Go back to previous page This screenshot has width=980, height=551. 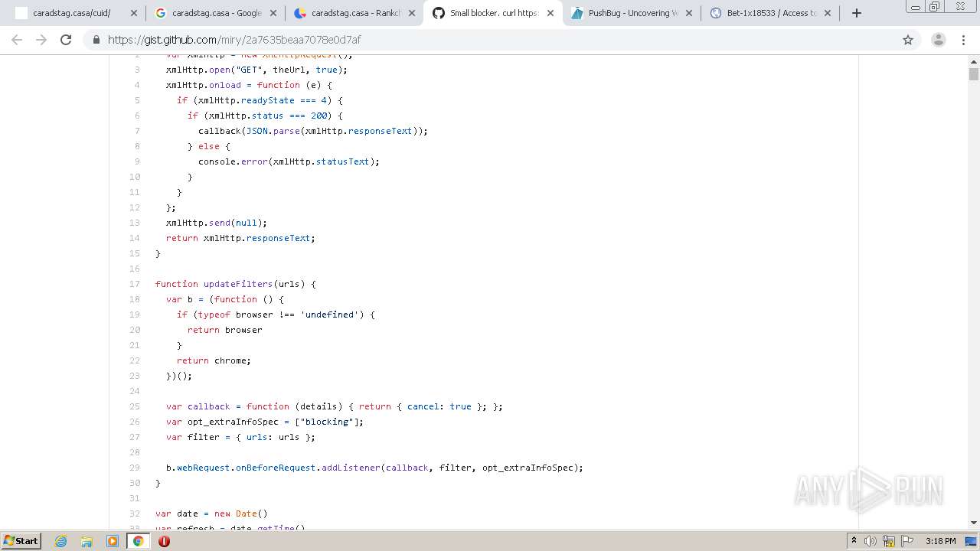pos(17,40)
